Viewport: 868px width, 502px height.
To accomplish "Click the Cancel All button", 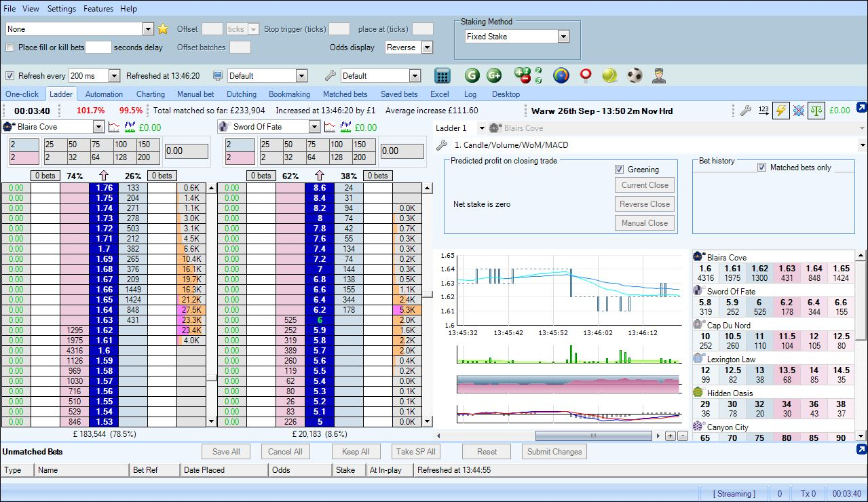I will 285,452.
